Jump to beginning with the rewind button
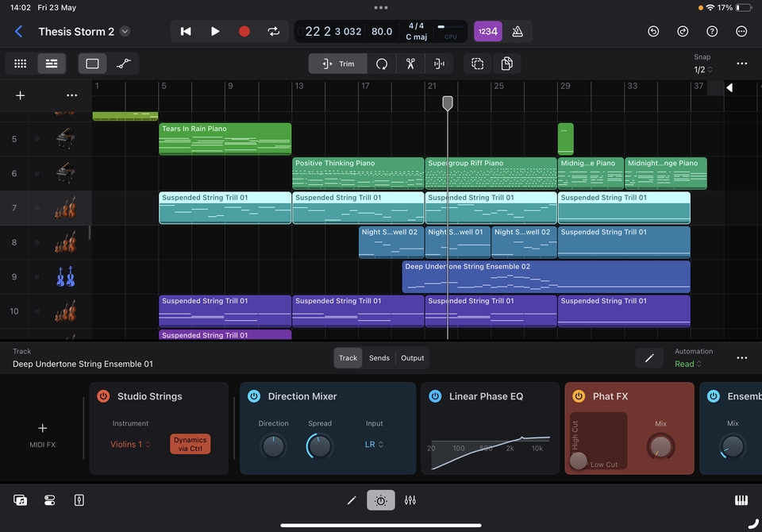This screenshot has height=532, width=762. tap(186, 32)
